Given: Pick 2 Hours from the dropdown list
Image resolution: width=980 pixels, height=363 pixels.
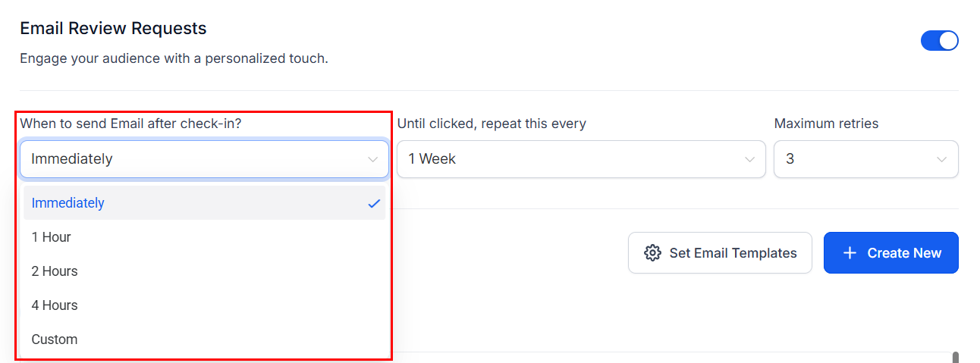Looking at the screenshot, I should (55, 271).
